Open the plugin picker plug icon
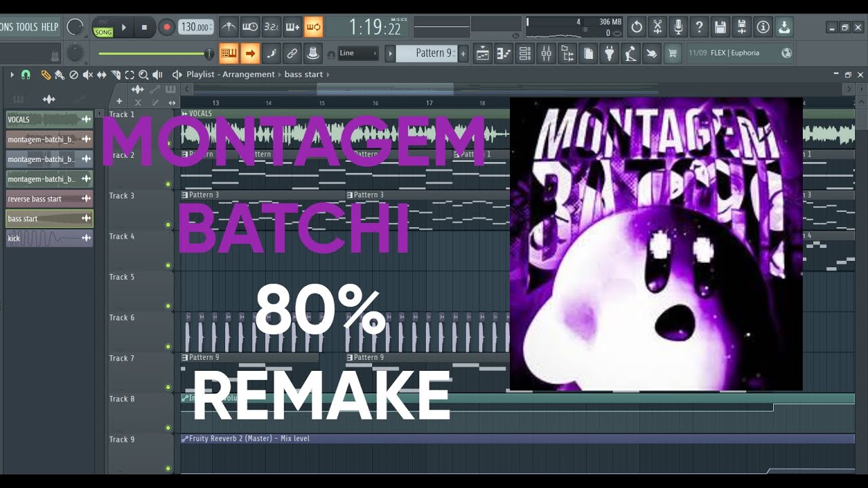The image size is (868, 488). (609, 53)
